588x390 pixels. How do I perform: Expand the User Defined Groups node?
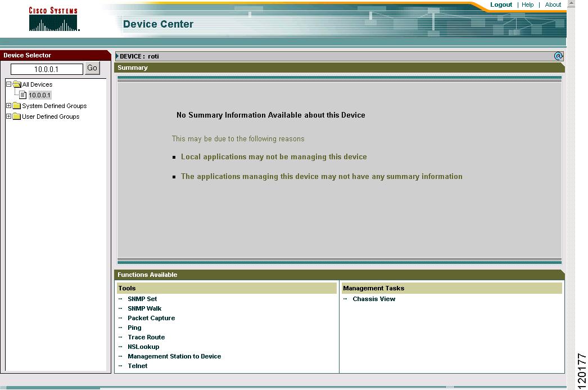coord(8,116)
